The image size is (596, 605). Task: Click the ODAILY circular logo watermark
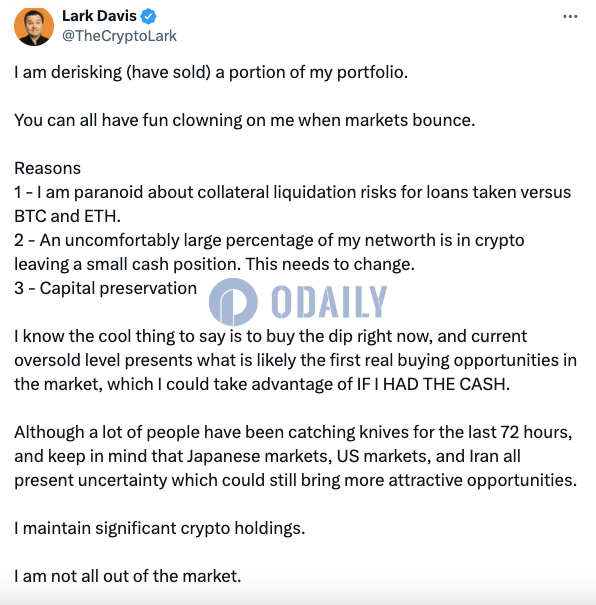click(x=233, y=302)
